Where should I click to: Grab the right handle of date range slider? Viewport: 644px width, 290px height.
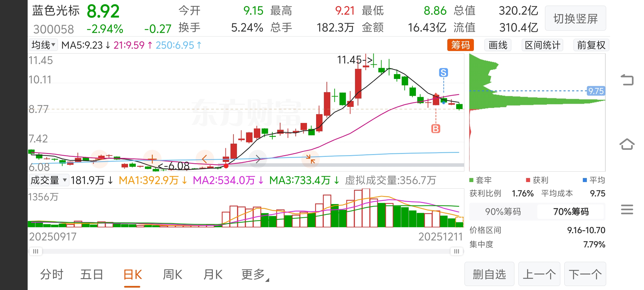tap(456, 251)
